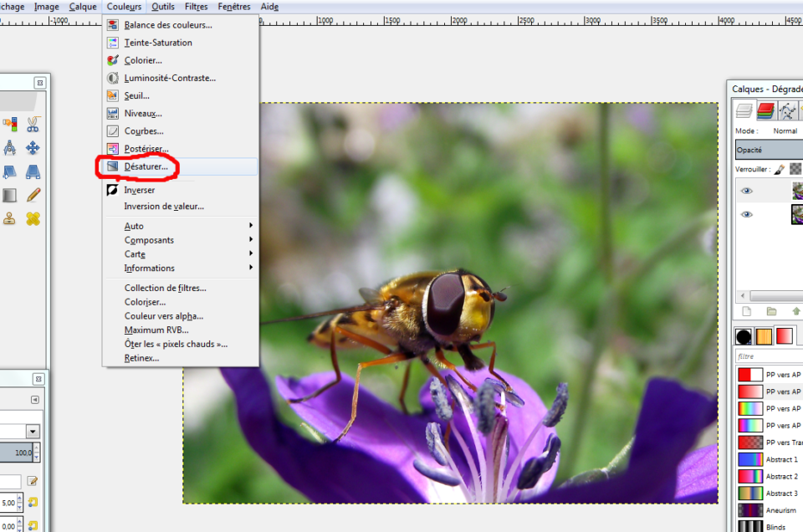Open the Patterns tab with wood texture
Image resolution: width=803 pixels, height=532 pixels.
pyautogui.click(x=764, y=336)
